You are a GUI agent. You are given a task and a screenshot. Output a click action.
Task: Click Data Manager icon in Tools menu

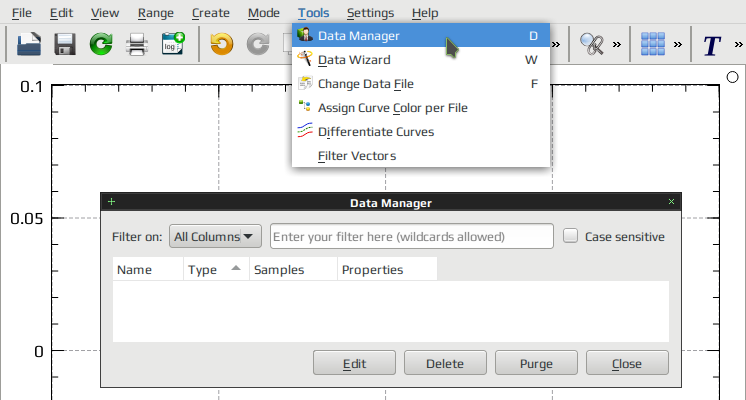pos(304,35)
